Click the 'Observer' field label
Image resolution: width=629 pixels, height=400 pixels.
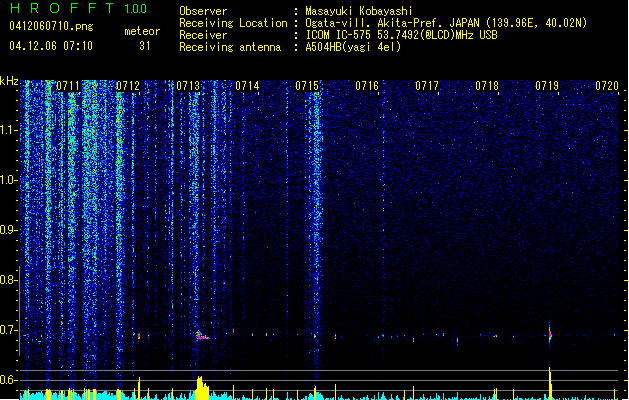coord(203,11)
